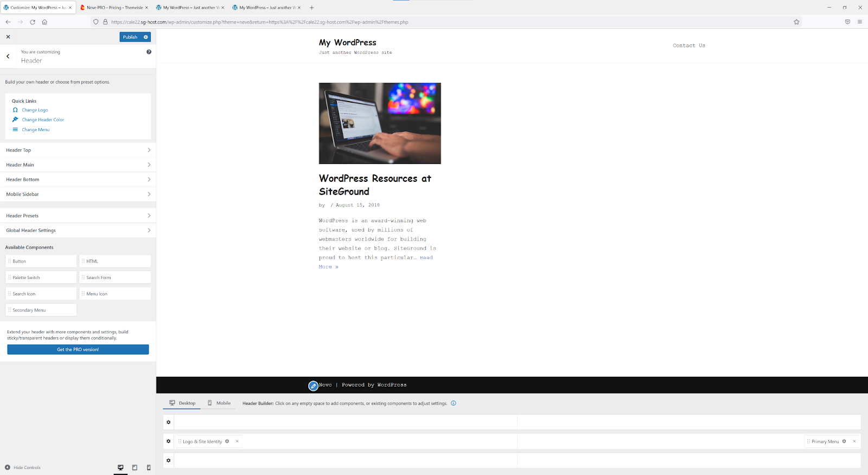
Task: Expand the Mobile Sidebar section
Action: pos(78,194)
